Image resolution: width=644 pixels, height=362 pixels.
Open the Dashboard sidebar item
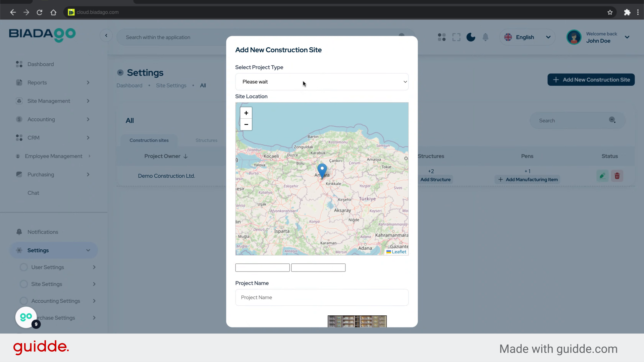click(x=41, y=64)
